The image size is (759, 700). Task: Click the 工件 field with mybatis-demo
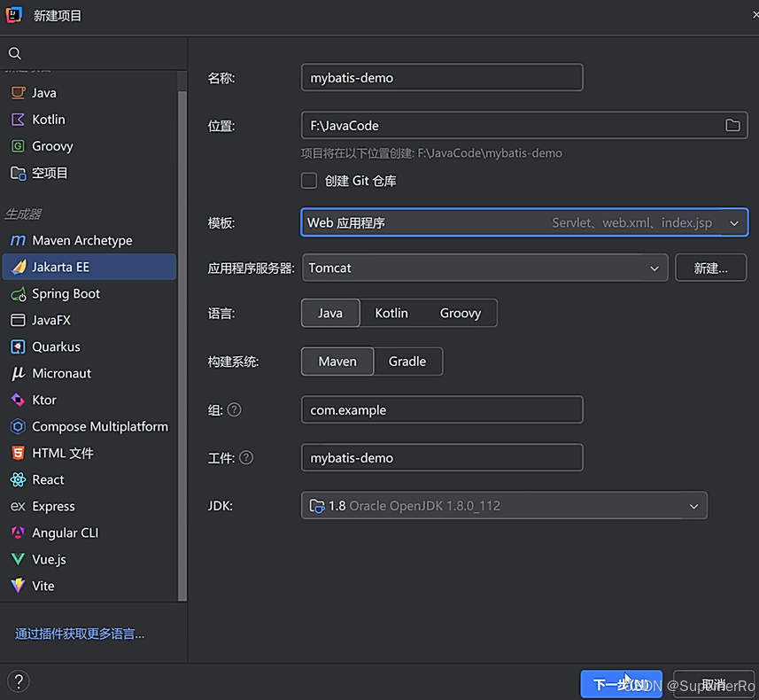tap(442, 458)
